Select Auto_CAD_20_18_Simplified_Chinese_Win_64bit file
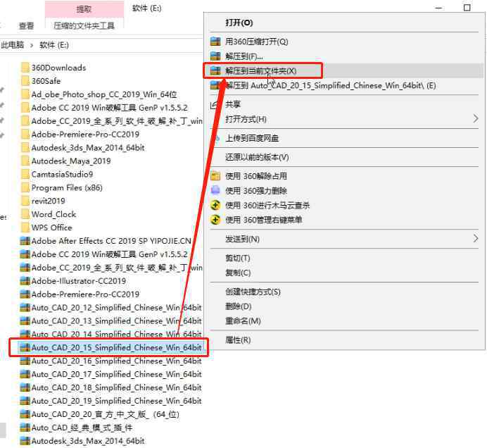The width and height of the screenshot is (487, 448). [116, 387]
